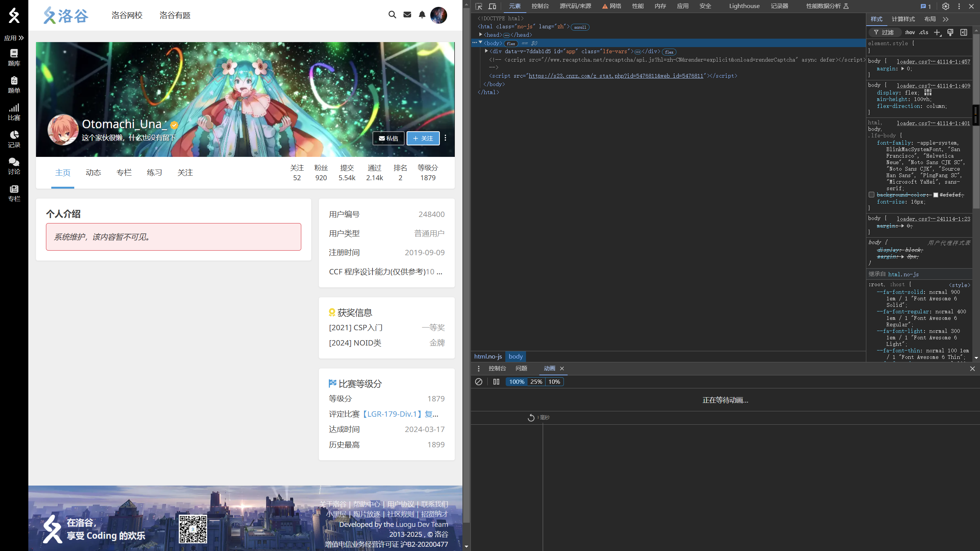Open the notification bell icon

coord(422,15)
